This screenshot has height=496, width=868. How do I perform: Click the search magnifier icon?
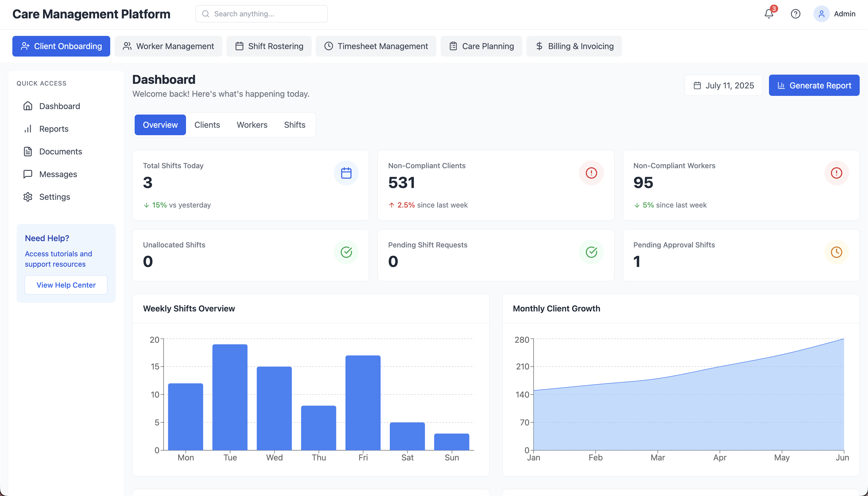(206, 13)
